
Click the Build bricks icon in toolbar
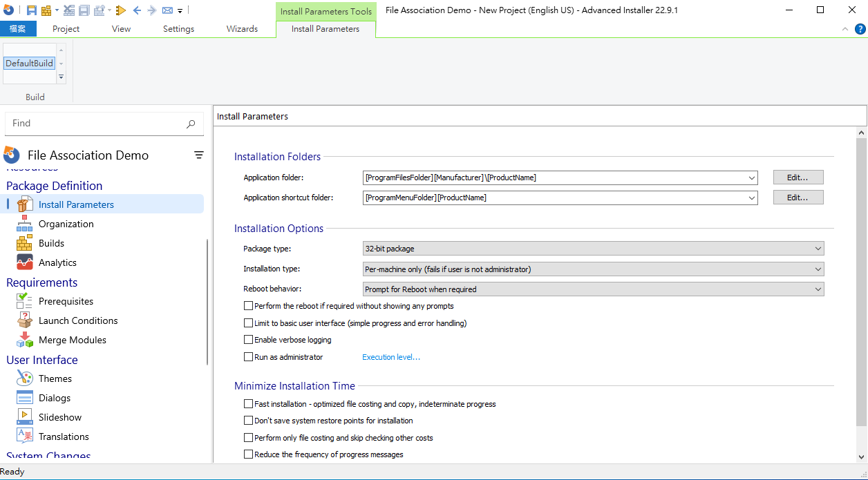pyautogui.click(x=46, y=10)
